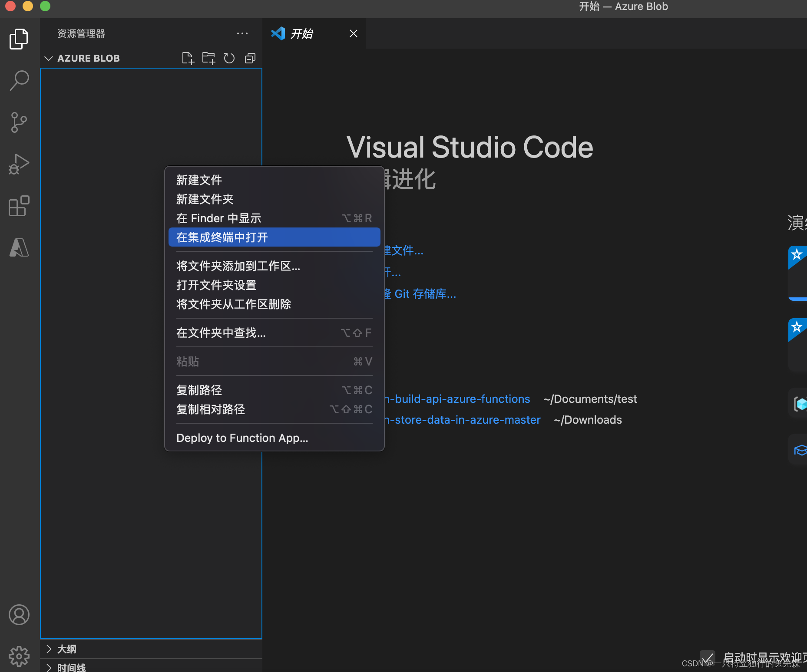Open the Azure view in activity bar
This screenshot has width=807, height=672.
click(x=19, y=247)
